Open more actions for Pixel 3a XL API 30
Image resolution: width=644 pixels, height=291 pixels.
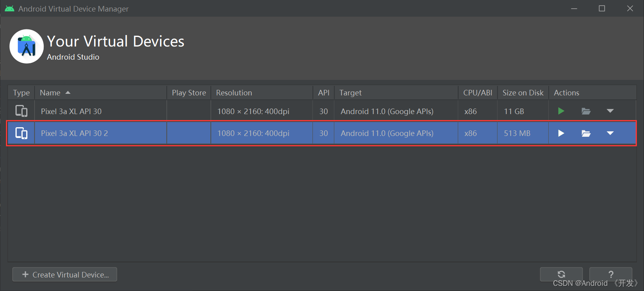pos(610,111)
